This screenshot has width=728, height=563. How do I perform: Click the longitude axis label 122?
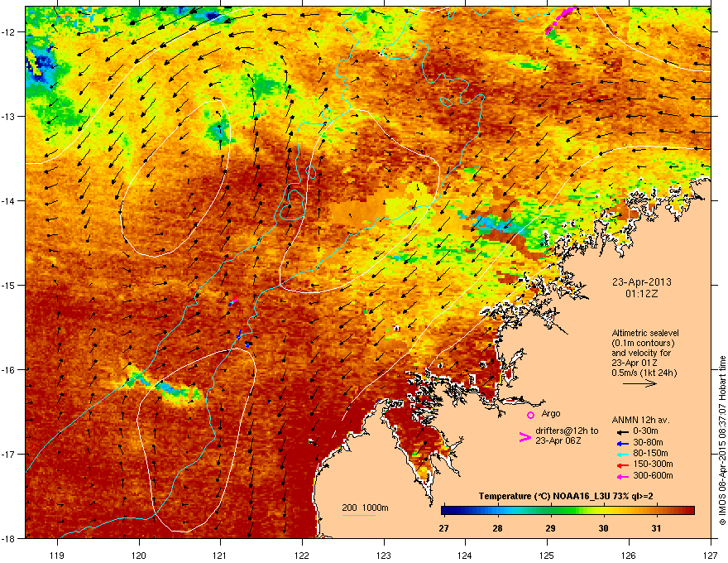[302, 555]
